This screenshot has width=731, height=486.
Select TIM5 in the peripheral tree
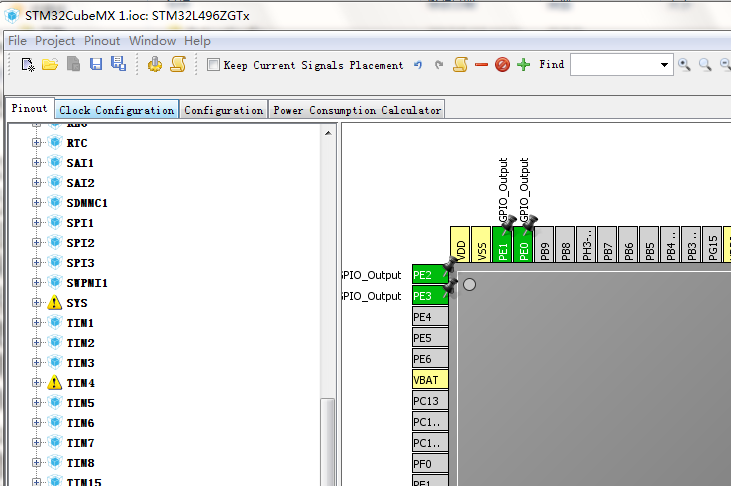click(80, 403)
